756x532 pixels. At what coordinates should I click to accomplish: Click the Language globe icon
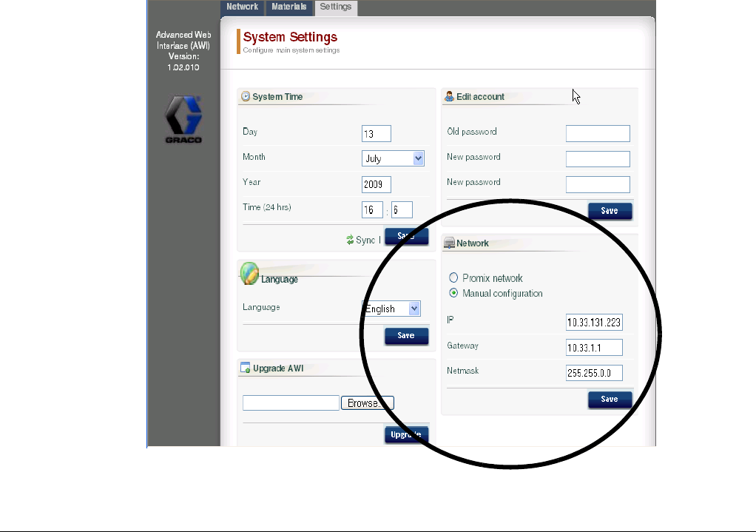249,274
